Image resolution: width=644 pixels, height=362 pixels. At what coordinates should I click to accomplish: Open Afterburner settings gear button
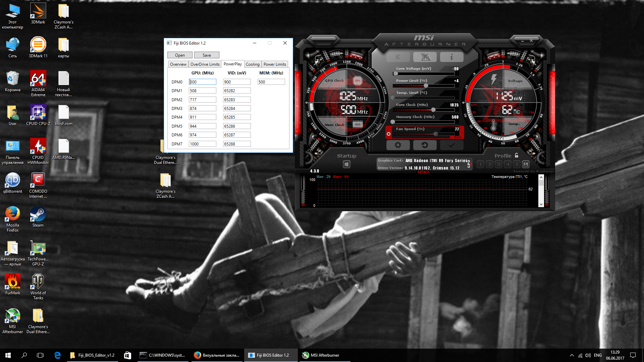[x=398, y=145]
